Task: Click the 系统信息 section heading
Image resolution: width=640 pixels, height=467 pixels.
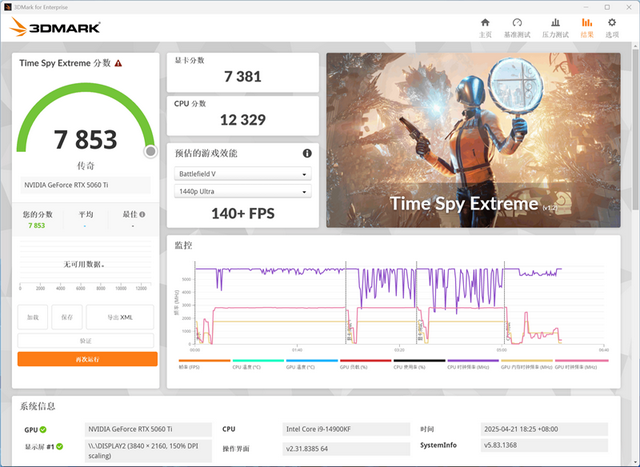Action: click(x=37, y=406)
